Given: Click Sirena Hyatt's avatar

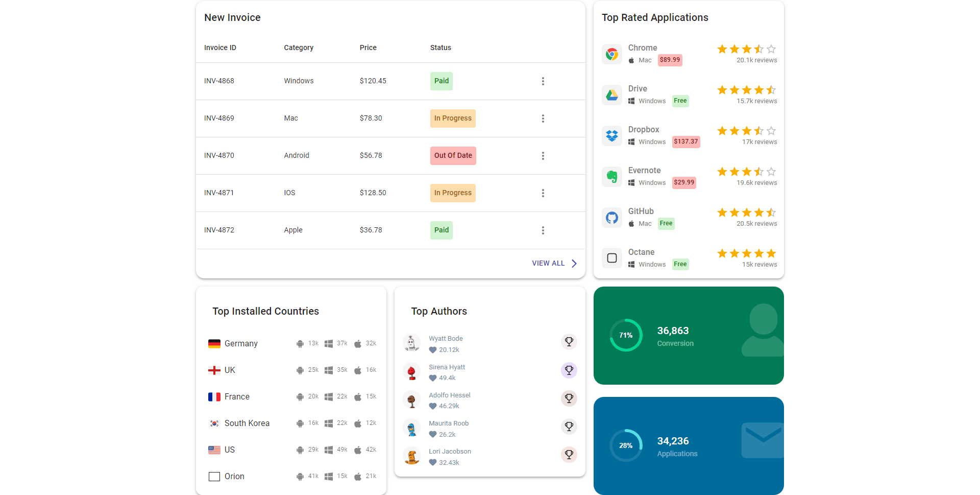Looking at the screenshot, I should [x=411, y=372].
